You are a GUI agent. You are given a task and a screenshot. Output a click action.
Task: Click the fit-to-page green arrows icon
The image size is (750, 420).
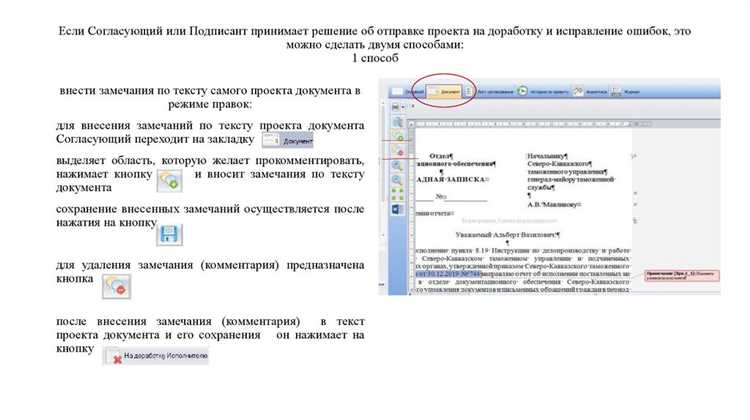[x=397, y=194]
